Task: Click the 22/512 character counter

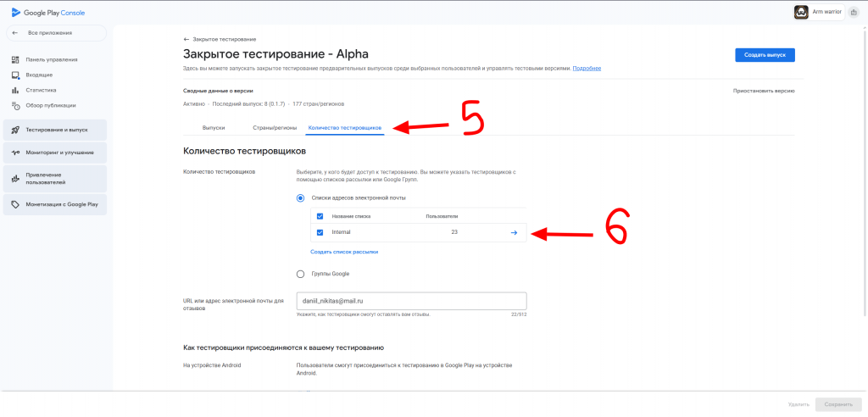Action: click(x=519, y=314)
